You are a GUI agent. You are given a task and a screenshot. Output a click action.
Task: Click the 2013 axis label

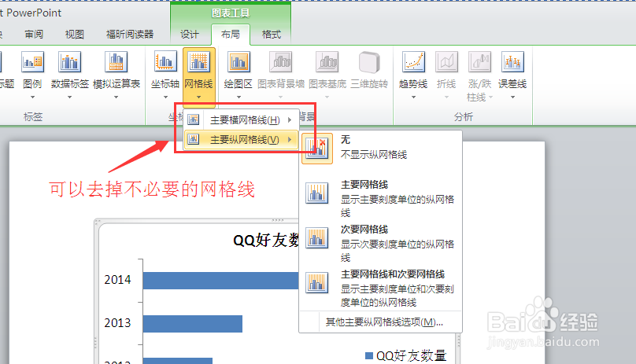coord(117,323)
